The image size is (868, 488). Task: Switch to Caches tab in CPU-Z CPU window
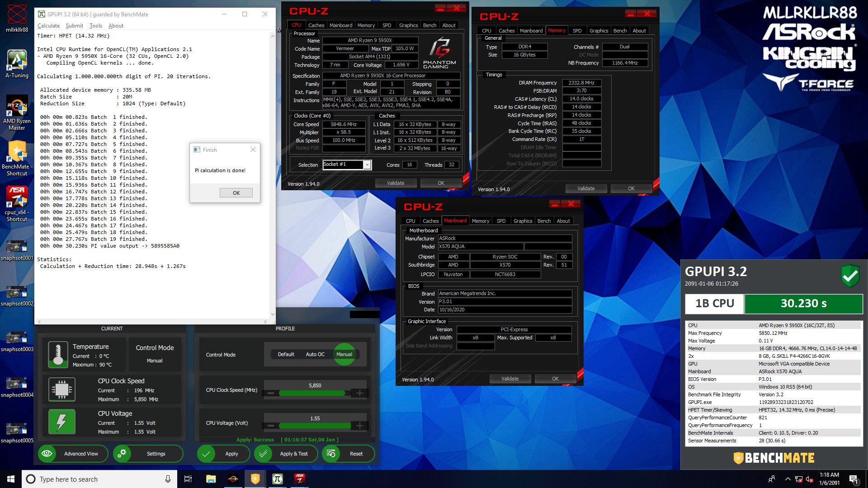point(316,25)
